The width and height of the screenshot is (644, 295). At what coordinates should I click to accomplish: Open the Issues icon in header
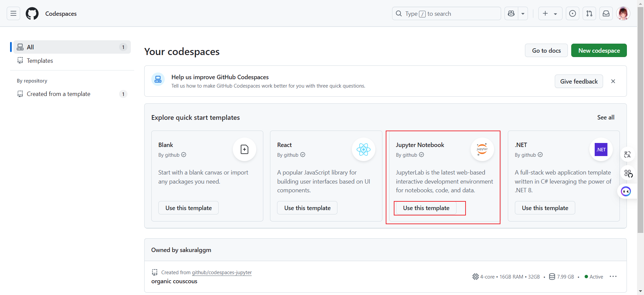tap(573, 13)
